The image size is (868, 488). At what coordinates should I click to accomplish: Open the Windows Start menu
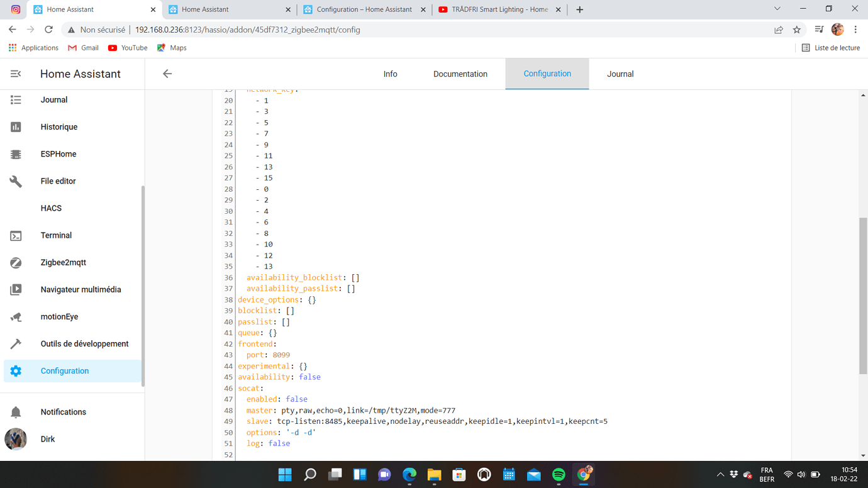(285, 474)
